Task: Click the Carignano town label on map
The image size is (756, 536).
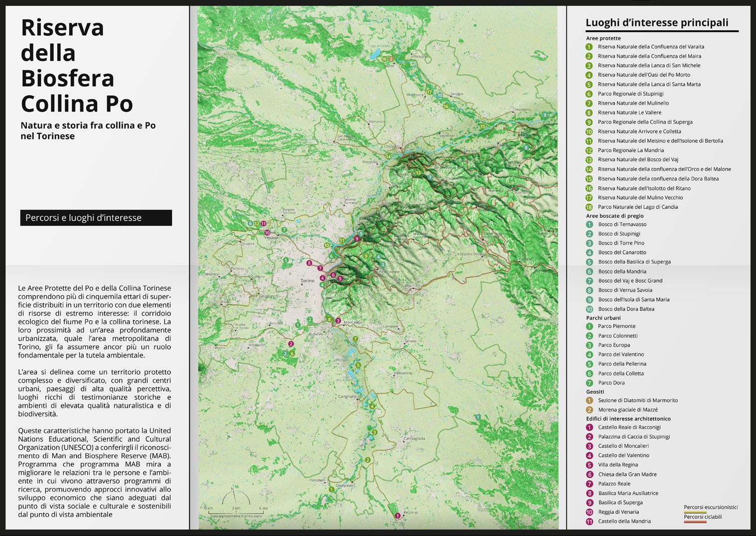Action: click(x=348, y=397)
